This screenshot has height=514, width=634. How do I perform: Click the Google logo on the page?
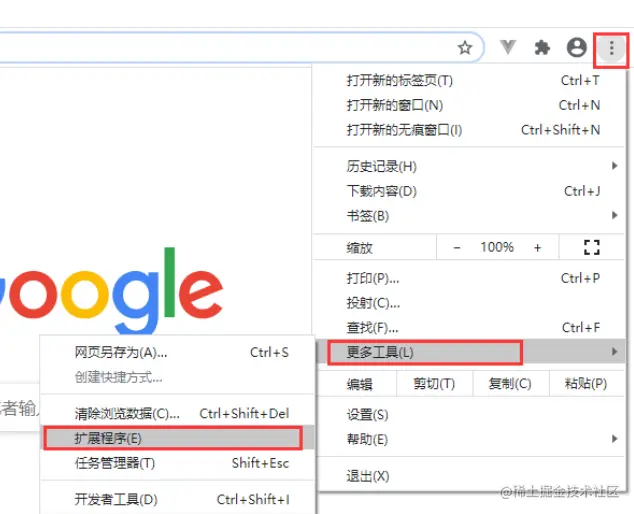(111, 289)
